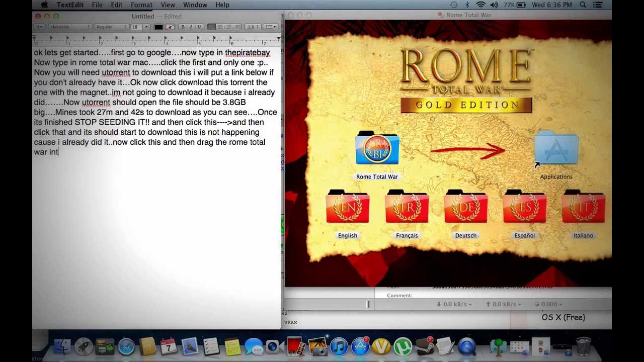Expand the font size 18 dropdown arrow

point(146,27)
